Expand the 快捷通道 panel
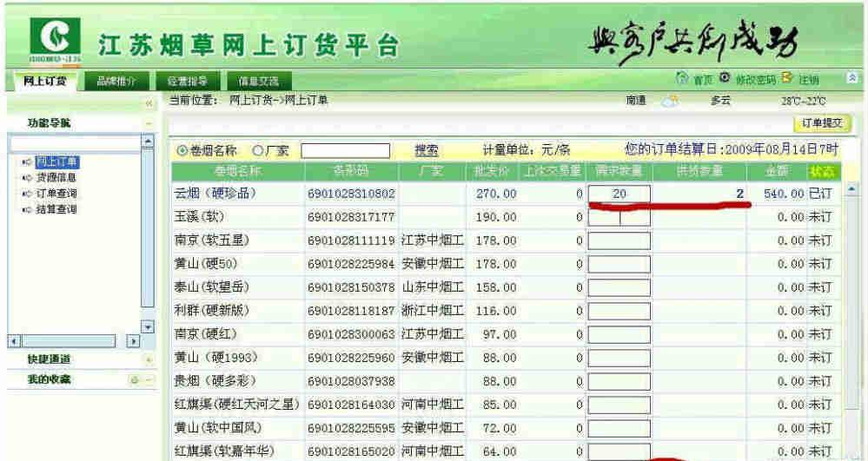 coord(148,359)
